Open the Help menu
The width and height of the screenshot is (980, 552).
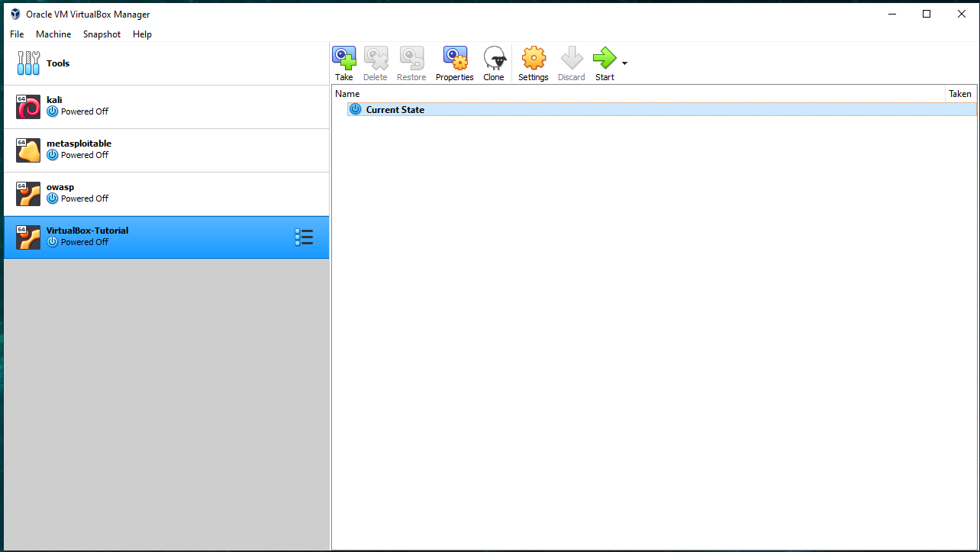click(x=142, y=34)
